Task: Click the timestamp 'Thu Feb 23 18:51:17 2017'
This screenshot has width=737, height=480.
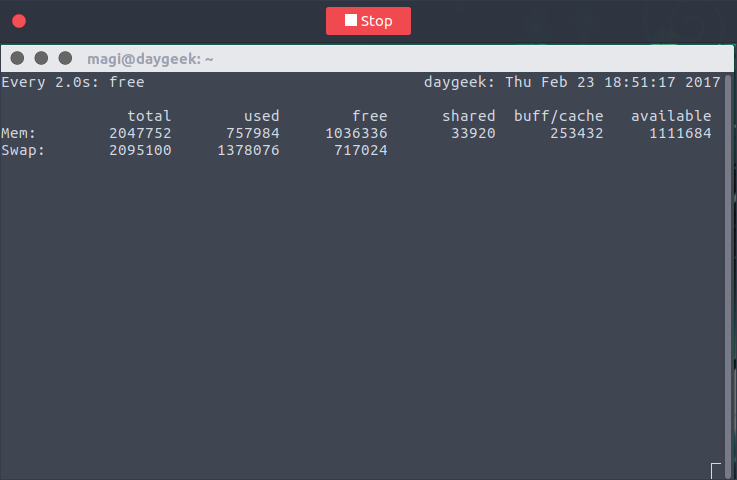Action: (x=613, y=82)
